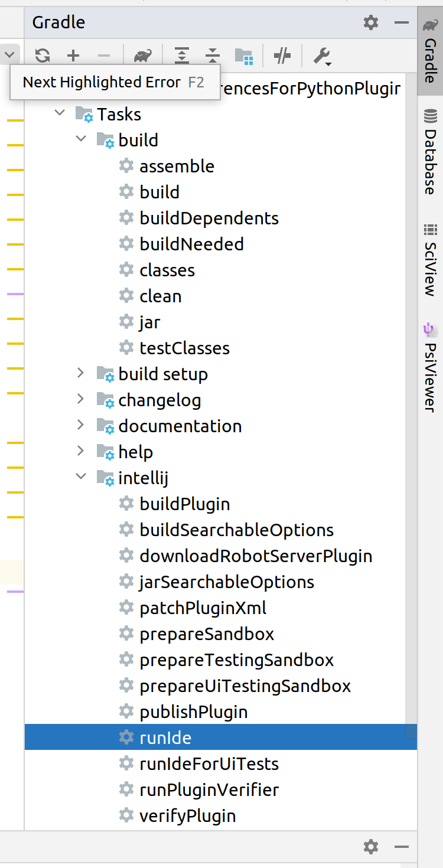This screenshot has height=868, width=443.
Task: Open the Database tool window
Action: tap(431, 148)
